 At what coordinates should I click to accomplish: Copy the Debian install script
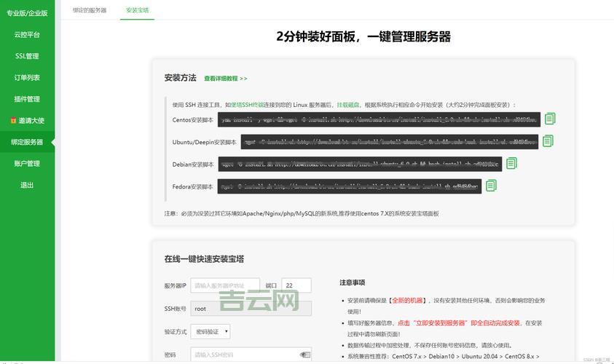click(x=511, y=163)
